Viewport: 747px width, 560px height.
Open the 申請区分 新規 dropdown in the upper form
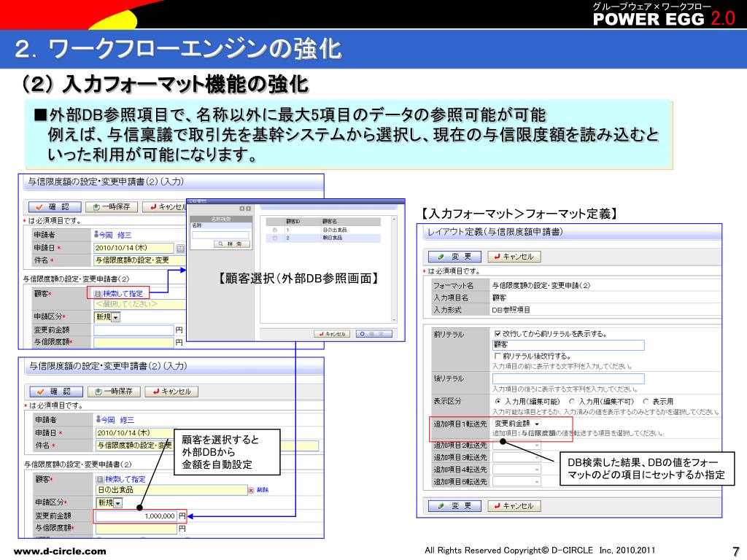point(107,317)
